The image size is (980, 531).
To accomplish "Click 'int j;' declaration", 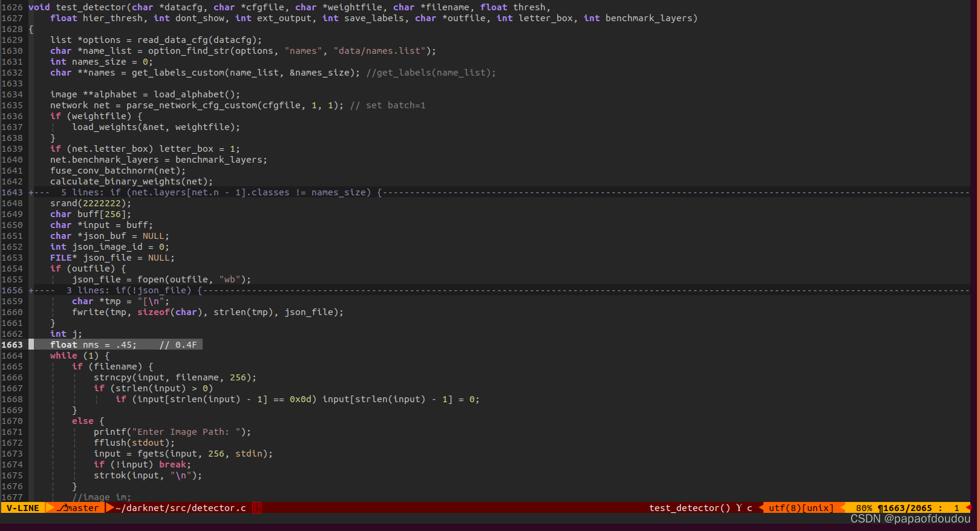I will click(66, 334).
